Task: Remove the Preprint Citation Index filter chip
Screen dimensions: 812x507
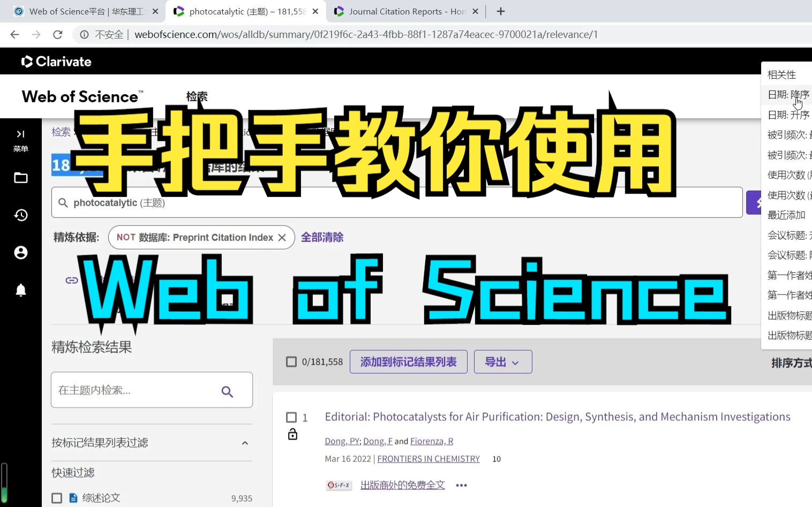Action: pos(282,237)
